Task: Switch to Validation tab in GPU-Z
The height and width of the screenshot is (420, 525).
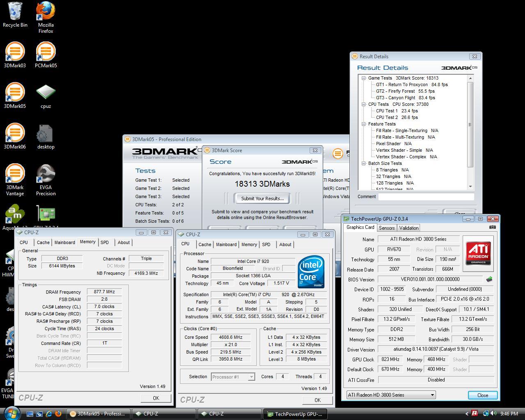Action: tap(409, 228)
